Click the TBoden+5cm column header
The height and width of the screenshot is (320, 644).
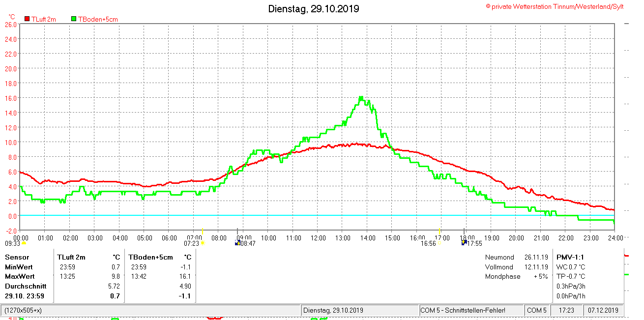151,257
